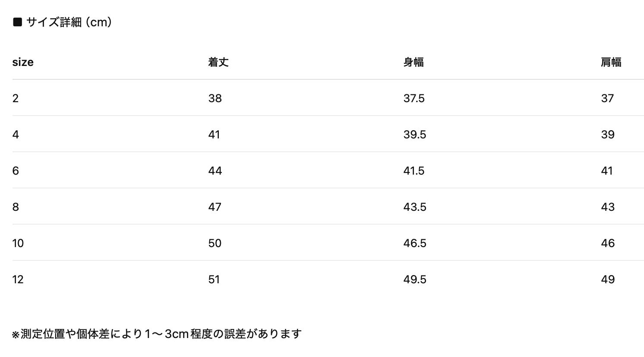Select the 肩幅 value 41 for size 6
This screenshot has height=357, width=644.
[x=607, y=171]
